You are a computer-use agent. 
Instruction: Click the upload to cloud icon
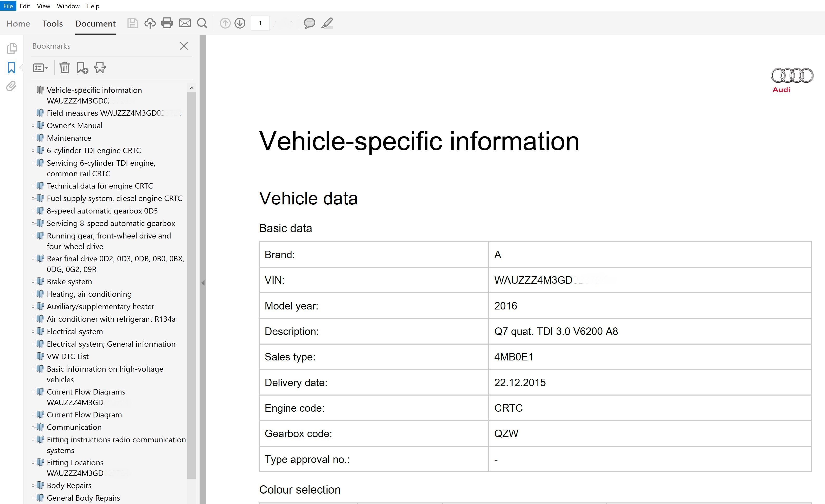[150, 23]
